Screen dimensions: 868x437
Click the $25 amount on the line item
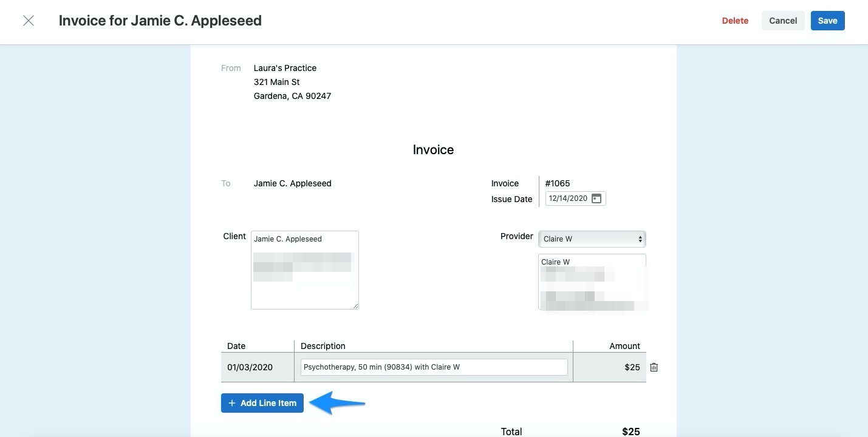coord(631,367)
